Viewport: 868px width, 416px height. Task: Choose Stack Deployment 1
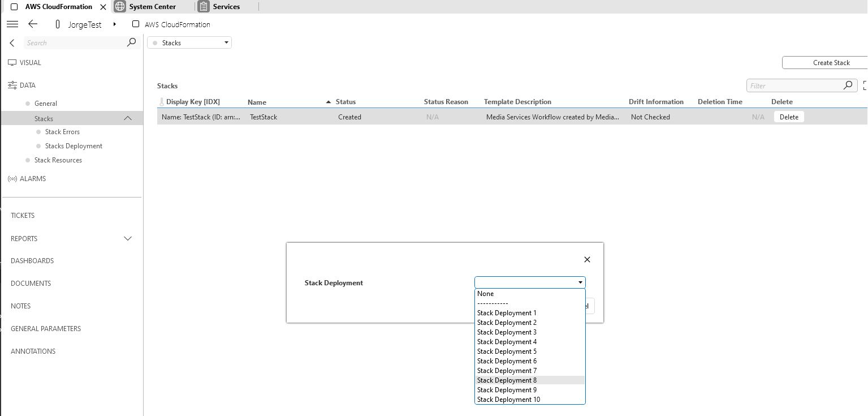pyautogui.click(x=530, y=313)
